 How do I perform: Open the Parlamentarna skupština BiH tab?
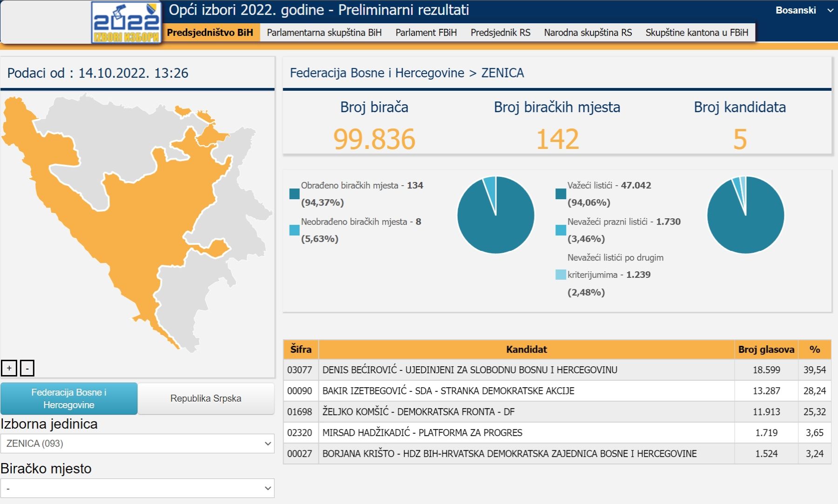324,33
